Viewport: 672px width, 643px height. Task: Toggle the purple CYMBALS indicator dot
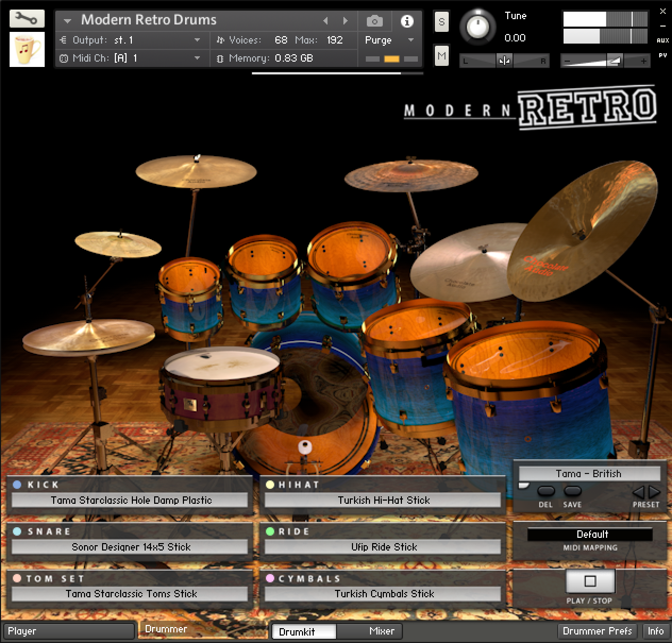pyautogui.click(x=270, y=578)
